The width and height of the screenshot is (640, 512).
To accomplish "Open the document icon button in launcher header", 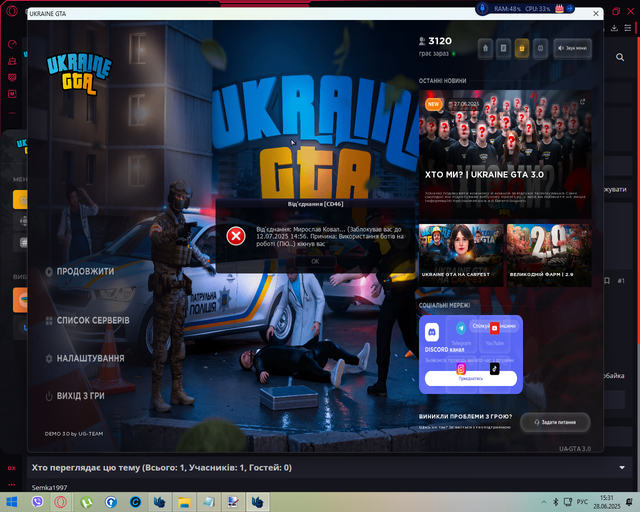I will click(x=503, y=49).
